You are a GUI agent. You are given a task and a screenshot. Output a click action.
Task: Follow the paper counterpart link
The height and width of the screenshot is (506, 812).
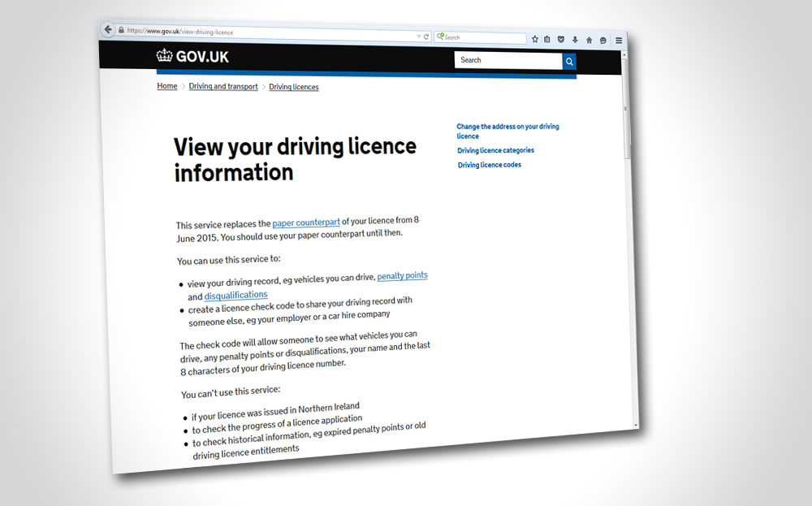point(306,223)
